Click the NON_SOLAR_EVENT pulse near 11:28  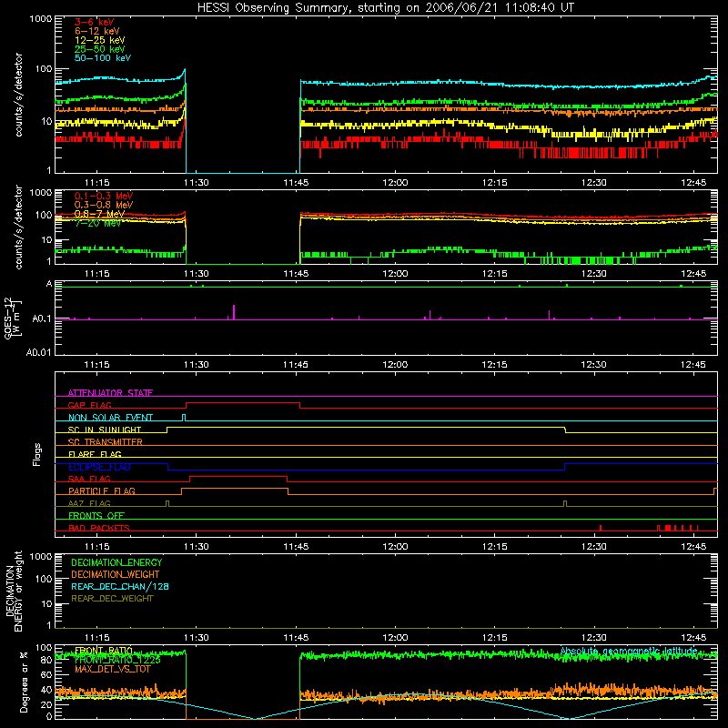coord(184,417)
